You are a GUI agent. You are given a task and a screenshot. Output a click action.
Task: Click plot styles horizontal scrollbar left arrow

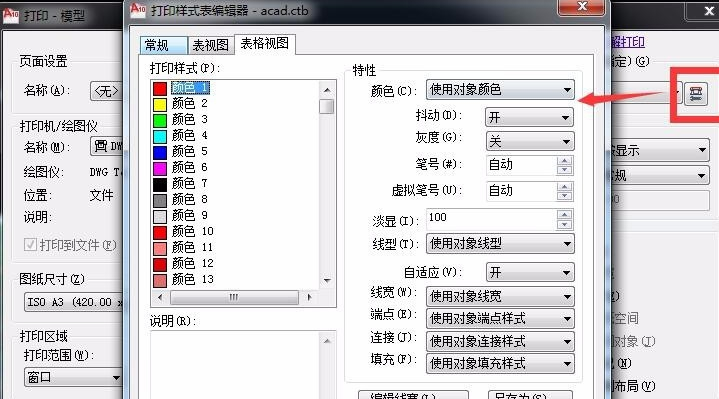[160, 297]
